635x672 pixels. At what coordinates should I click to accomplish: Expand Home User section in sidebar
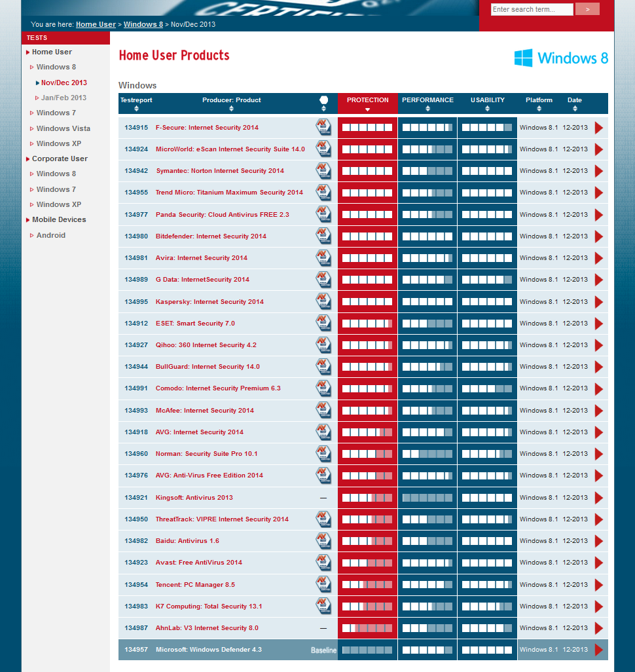coord(52,52)
